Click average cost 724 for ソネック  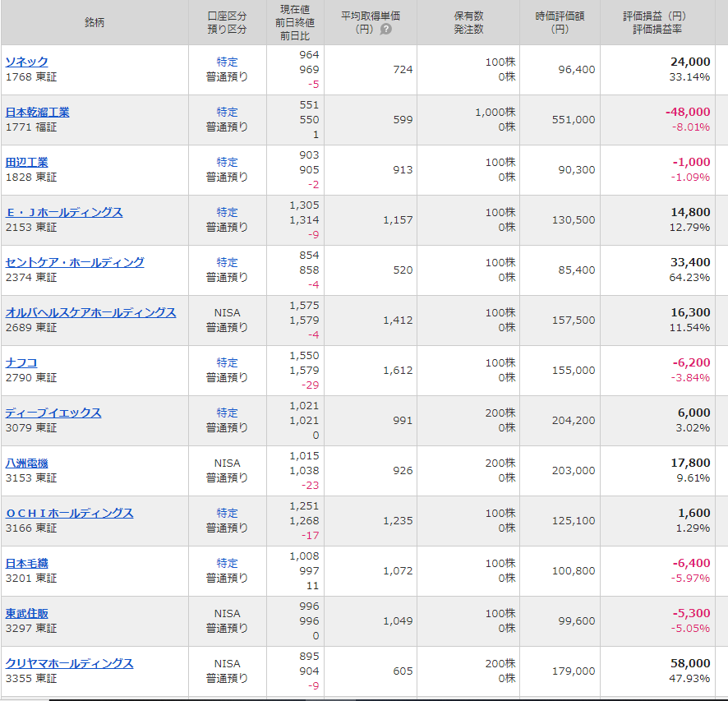point(403,70)
